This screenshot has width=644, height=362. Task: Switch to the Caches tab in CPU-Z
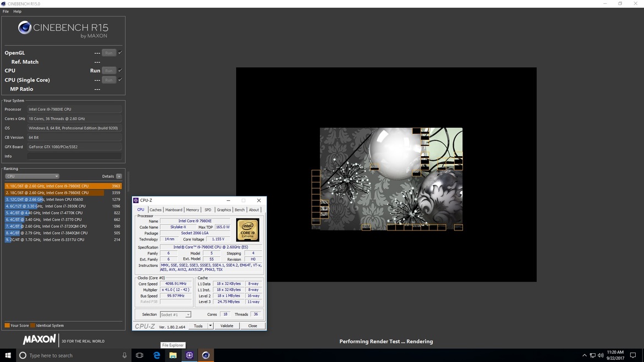tap(155, 210)
